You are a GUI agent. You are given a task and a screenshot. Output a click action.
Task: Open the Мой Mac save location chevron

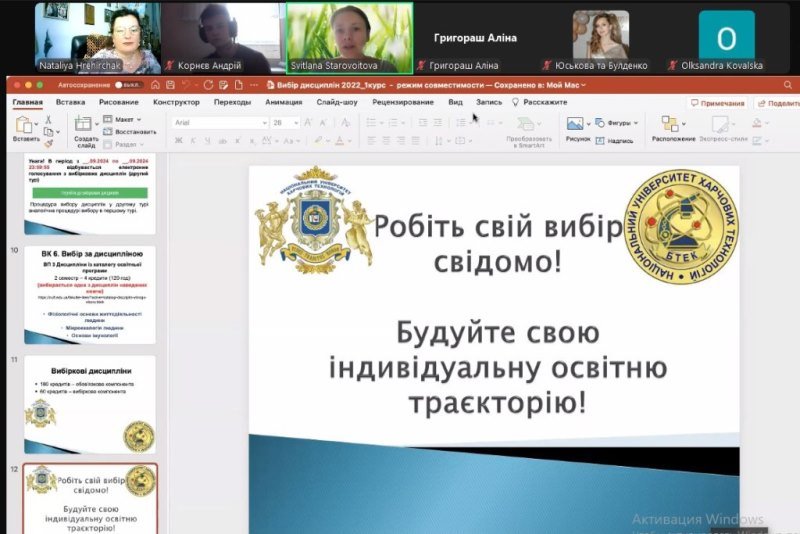click(x=583, y=85)
